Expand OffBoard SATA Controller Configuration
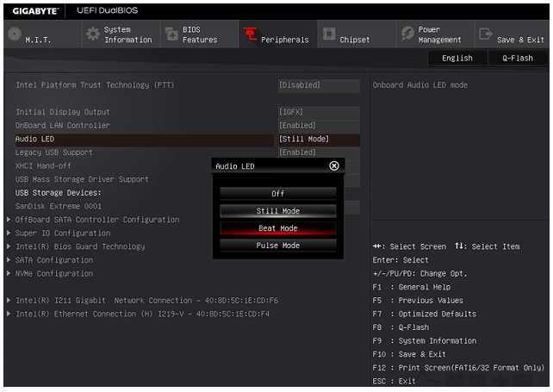553x392 pixels. (x=96, y=220)
